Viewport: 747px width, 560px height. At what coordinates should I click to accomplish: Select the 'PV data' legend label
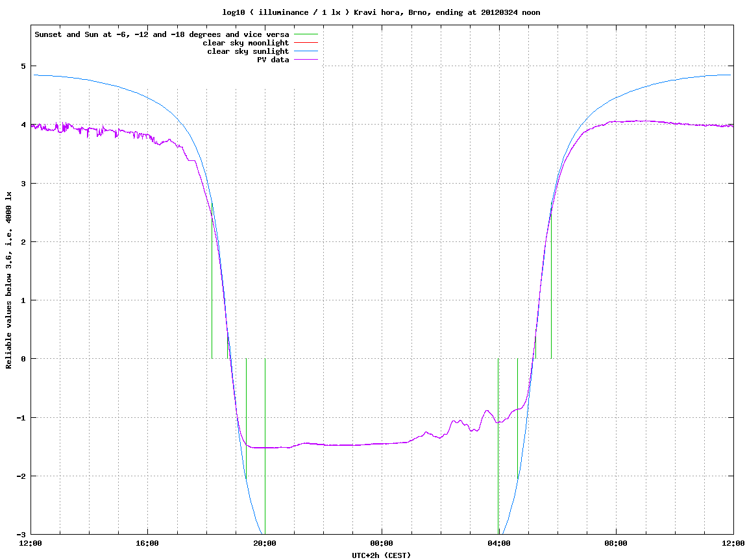(273, 60)
